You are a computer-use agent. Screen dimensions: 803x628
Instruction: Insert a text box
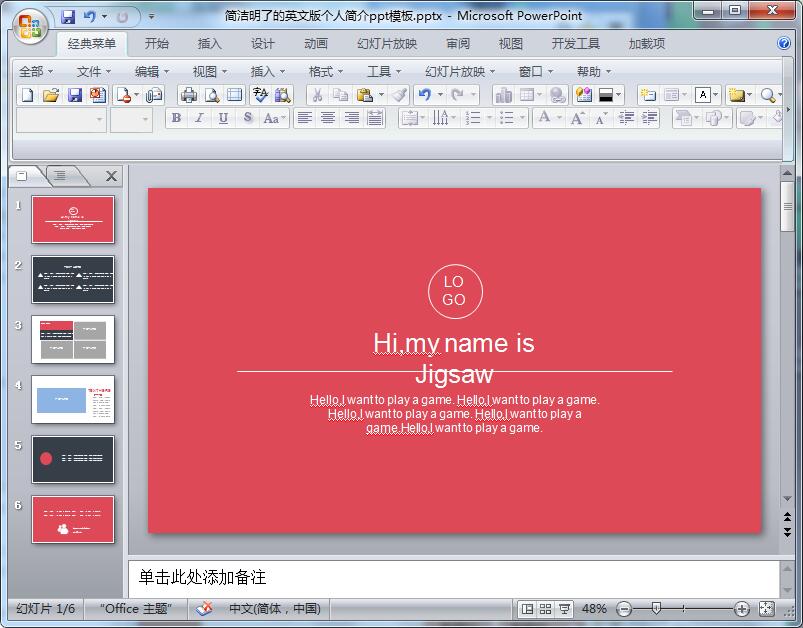[x=703, y=95]
